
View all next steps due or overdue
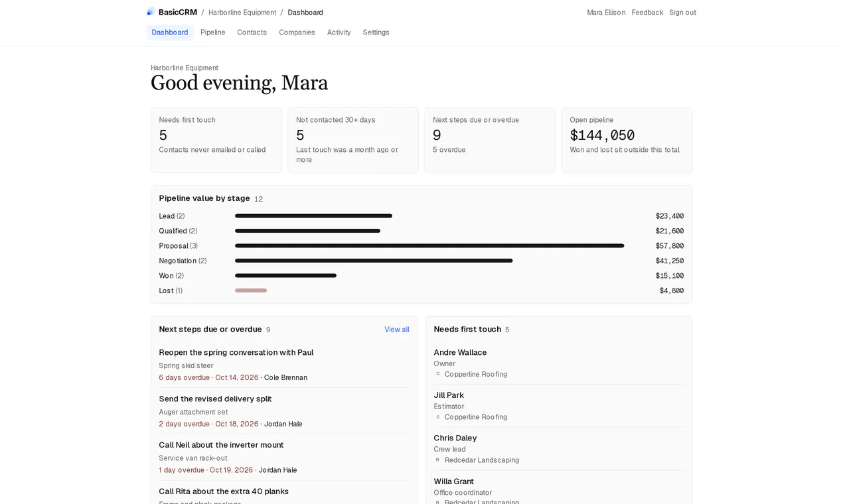pos(397,330)
